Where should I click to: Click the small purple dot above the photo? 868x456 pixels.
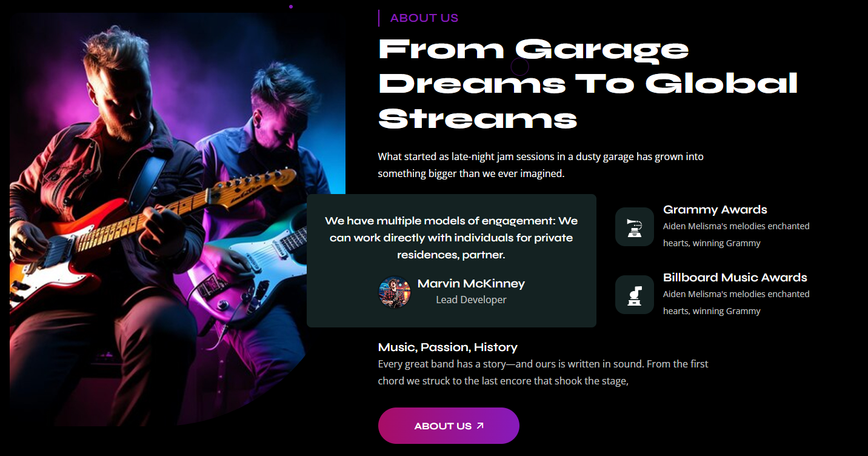click(x=291, y=7)
